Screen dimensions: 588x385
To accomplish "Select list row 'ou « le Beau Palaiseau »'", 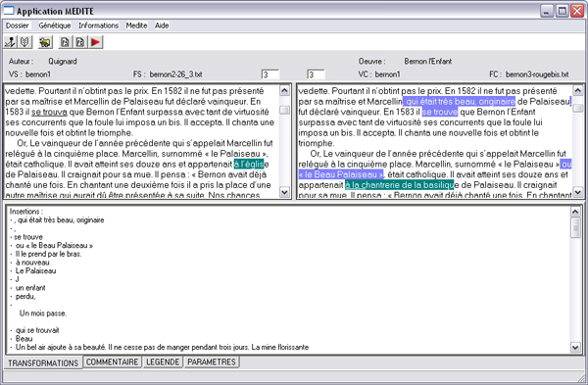I will [x=54, y=246].
